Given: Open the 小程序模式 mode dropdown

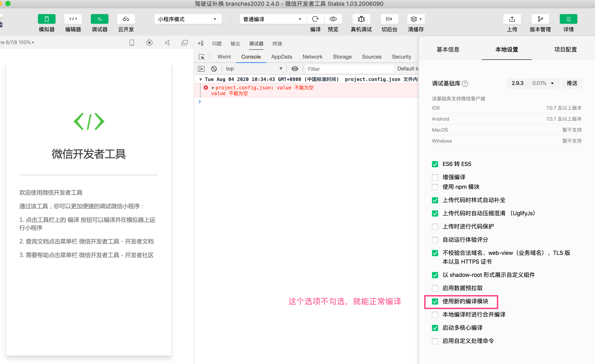Looking at the screenshot, I should click(188, 19).
